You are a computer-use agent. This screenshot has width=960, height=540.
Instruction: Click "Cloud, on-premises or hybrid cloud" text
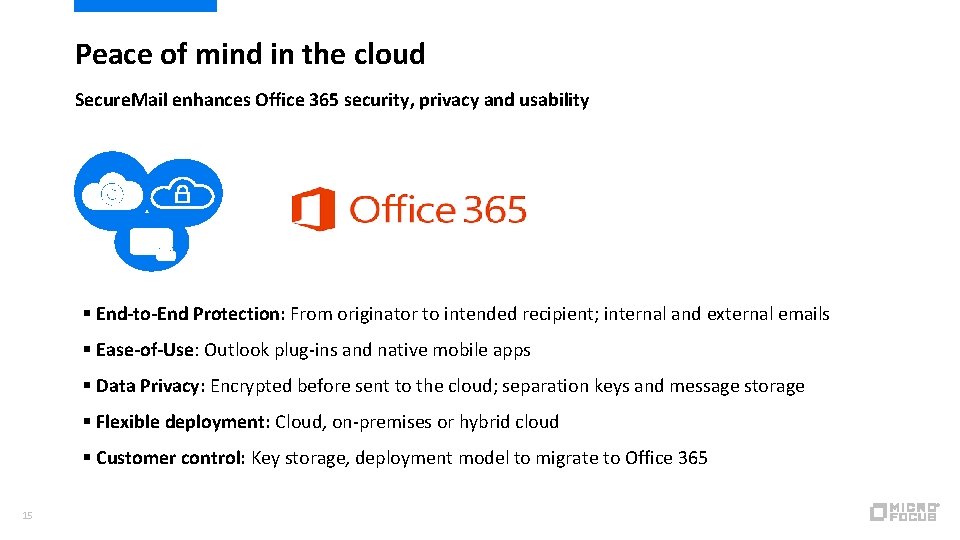[416, 422]
